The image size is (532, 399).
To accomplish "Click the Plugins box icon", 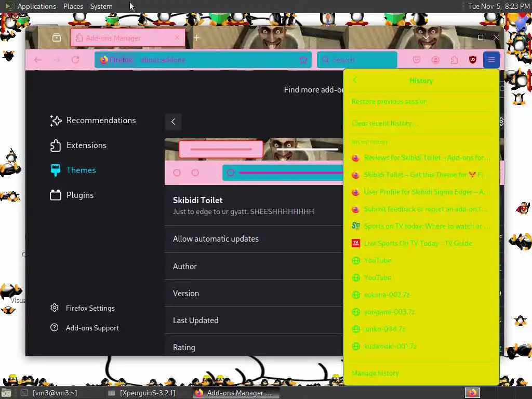I will (56, 195).
